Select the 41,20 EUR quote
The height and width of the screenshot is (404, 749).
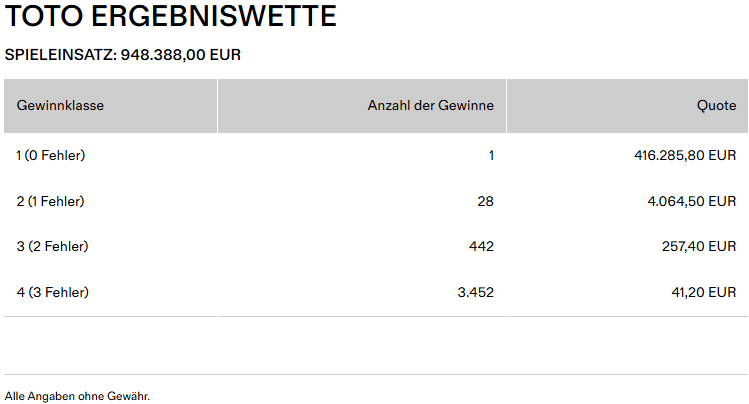(703, 292)
